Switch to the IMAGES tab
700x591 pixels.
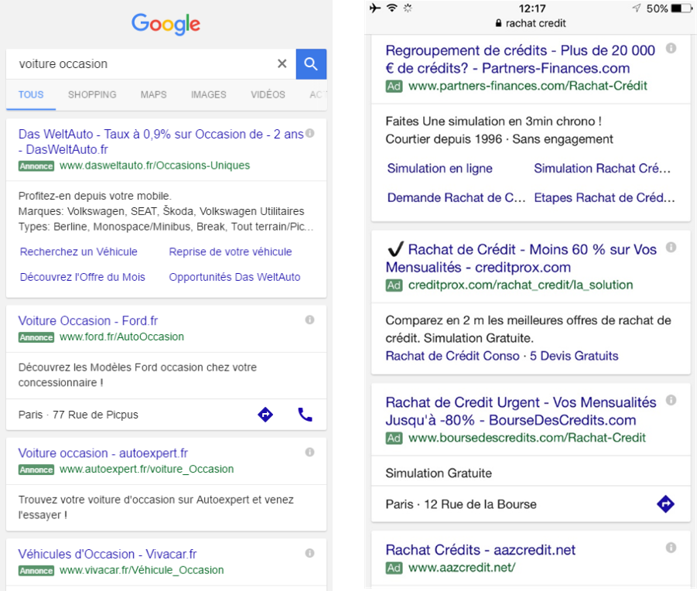(x=209, y=94)
